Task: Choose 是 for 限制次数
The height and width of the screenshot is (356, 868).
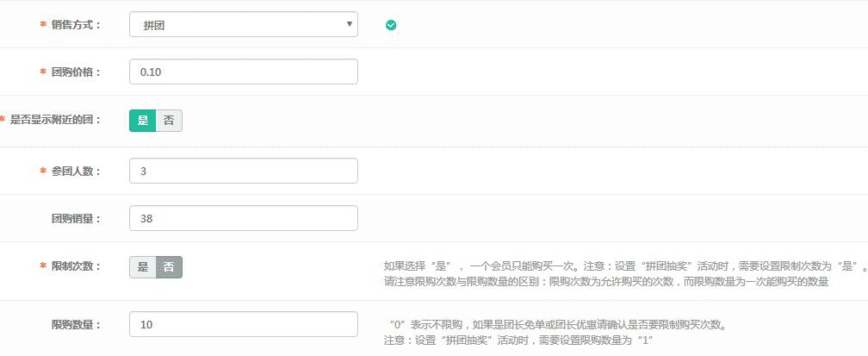Action: click(x=143, y=267)
